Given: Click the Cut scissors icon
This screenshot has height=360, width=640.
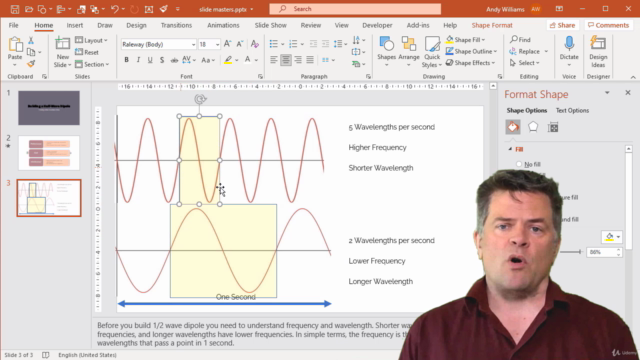Looking at the screenshot, I should tap(31, 40).
